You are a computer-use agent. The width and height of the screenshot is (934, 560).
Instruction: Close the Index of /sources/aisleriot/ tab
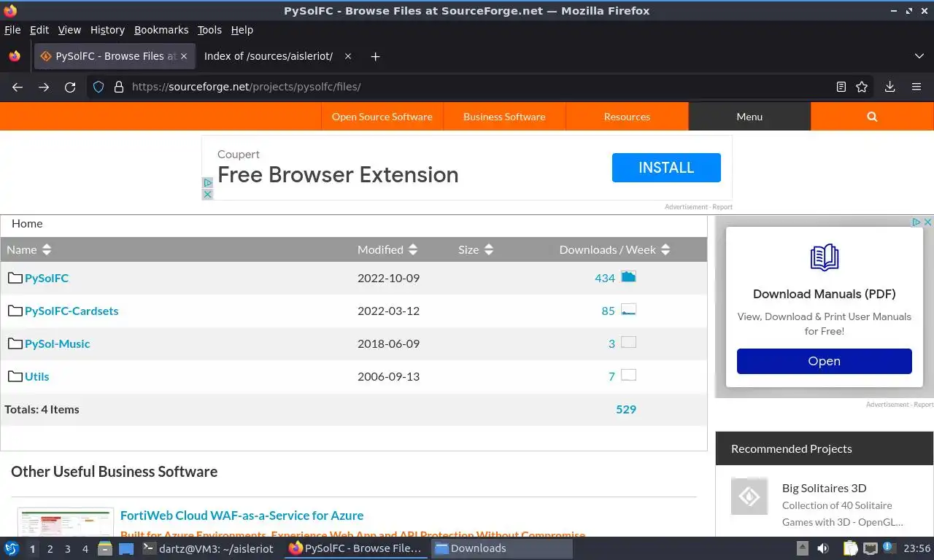[x=348, y=56]
